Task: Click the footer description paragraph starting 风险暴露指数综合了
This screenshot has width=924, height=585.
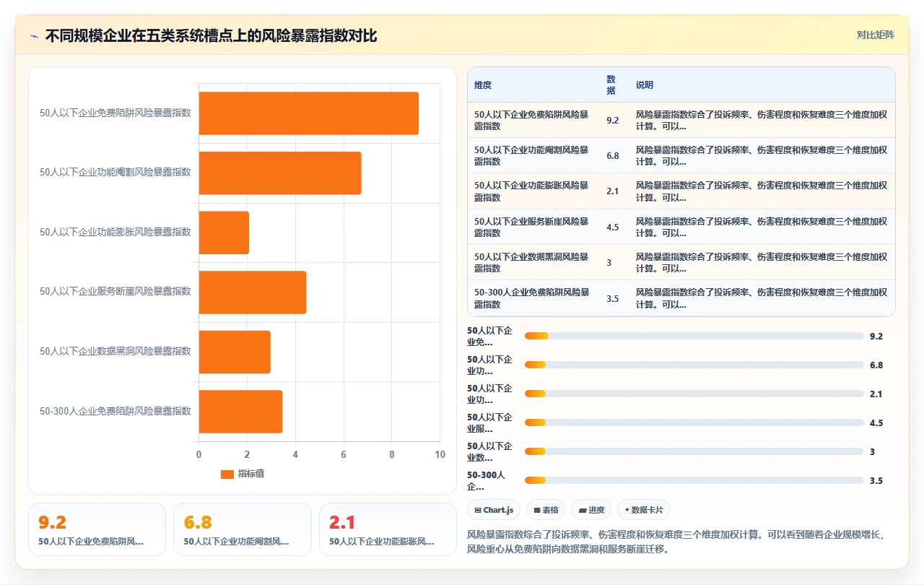Action: pyautogui.click(x=681, y=542)
